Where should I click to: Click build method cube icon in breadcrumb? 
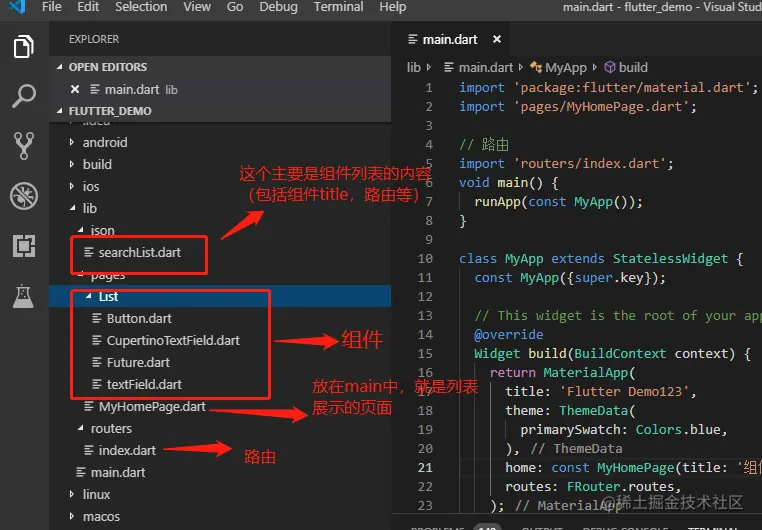click(609, 67)
